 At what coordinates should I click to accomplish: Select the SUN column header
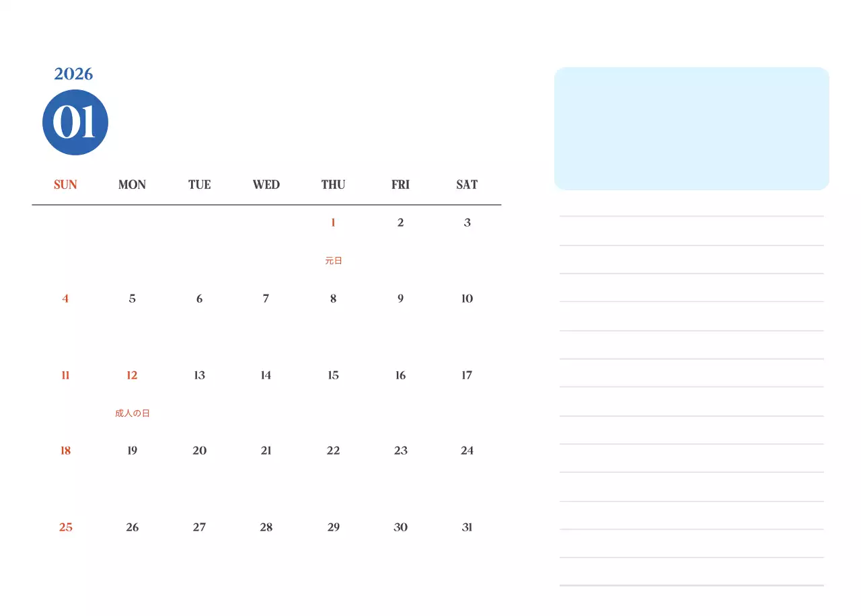(65, 185)
